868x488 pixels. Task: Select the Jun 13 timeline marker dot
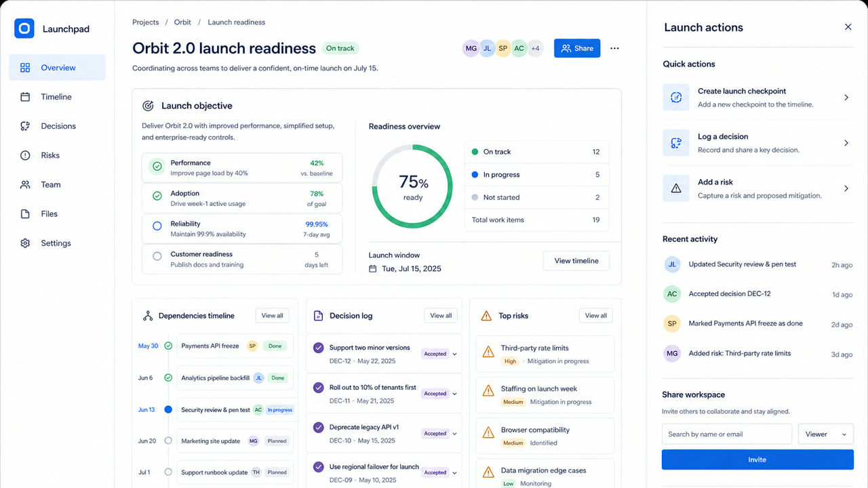168,409
